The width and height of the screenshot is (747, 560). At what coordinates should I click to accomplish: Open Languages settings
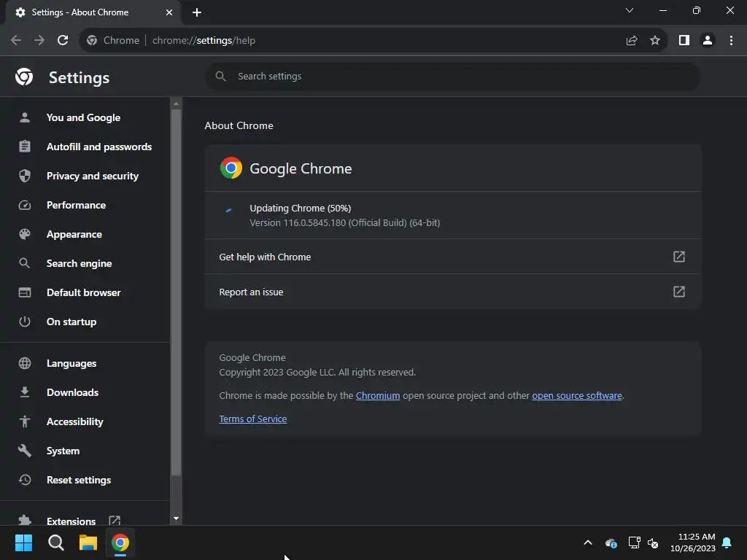[x=71, y=363]
